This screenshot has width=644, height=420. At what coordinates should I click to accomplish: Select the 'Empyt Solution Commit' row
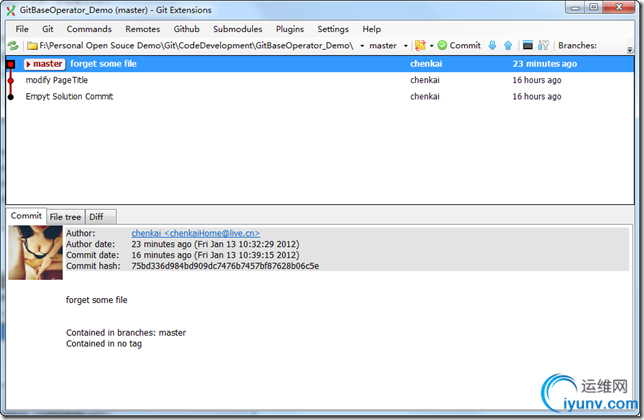coord(320,96)
